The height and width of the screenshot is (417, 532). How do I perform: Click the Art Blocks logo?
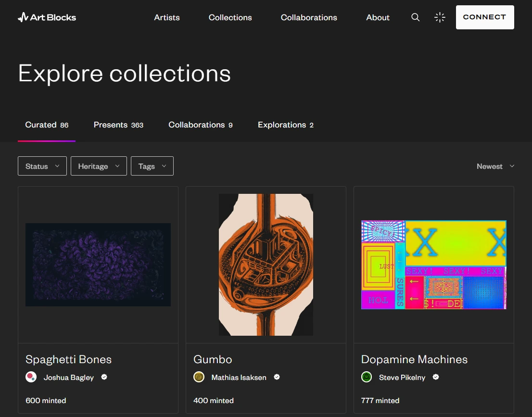point(47,17)
